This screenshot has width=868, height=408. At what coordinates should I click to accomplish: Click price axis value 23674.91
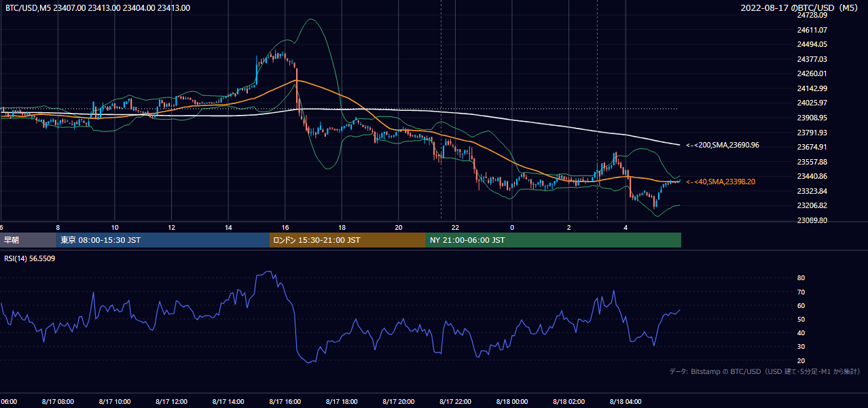[x=812, y=147]
